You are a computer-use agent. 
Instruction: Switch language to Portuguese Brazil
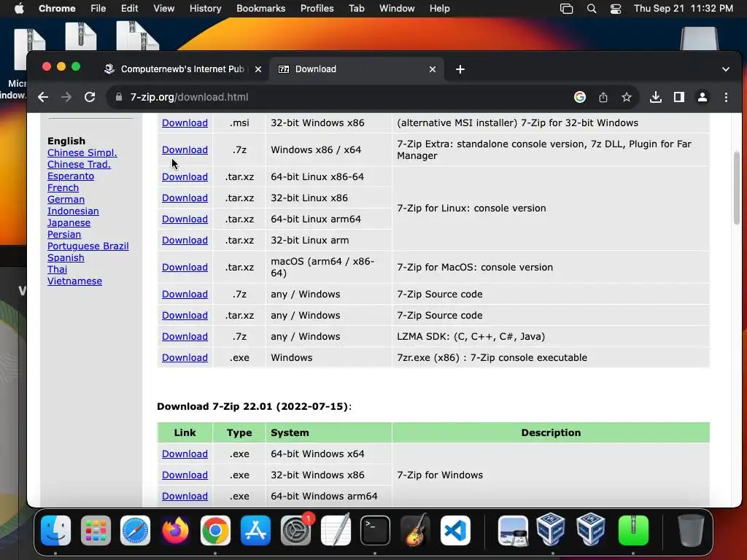click(x=88, y=246)
